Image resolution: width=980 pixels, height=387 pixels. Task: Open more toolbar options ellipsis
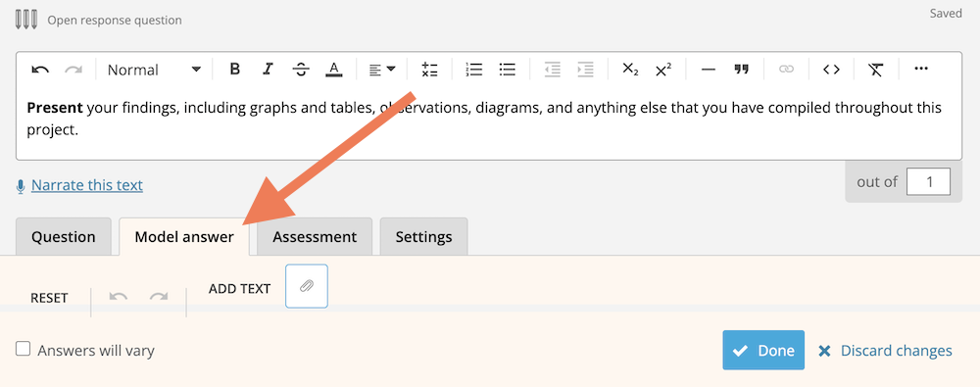pos(921,69)
